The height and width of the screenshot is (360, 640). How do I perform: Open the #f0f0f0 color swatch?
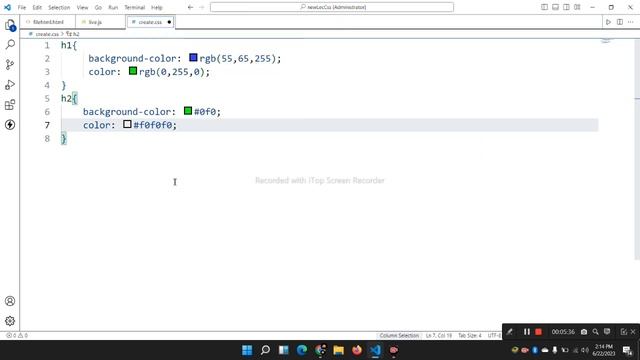tap(127, 124)
